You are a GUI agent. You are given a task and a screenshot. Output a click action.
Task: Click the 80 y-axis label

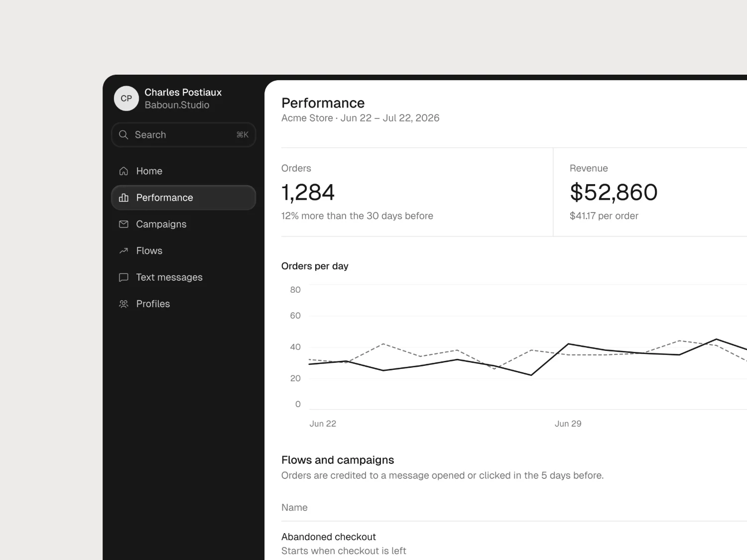[x=295, y=290]
